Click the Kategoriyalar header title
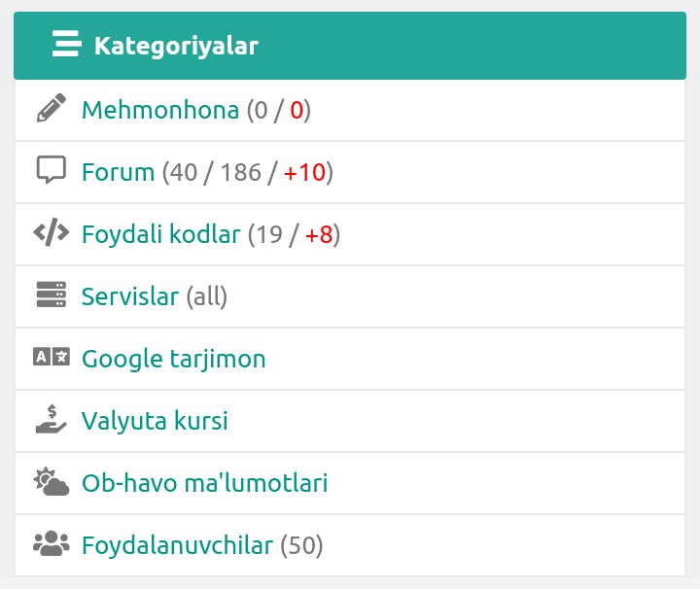Viewport: 700px width, 589px height. pyautogui.click(x=176, y=46)
